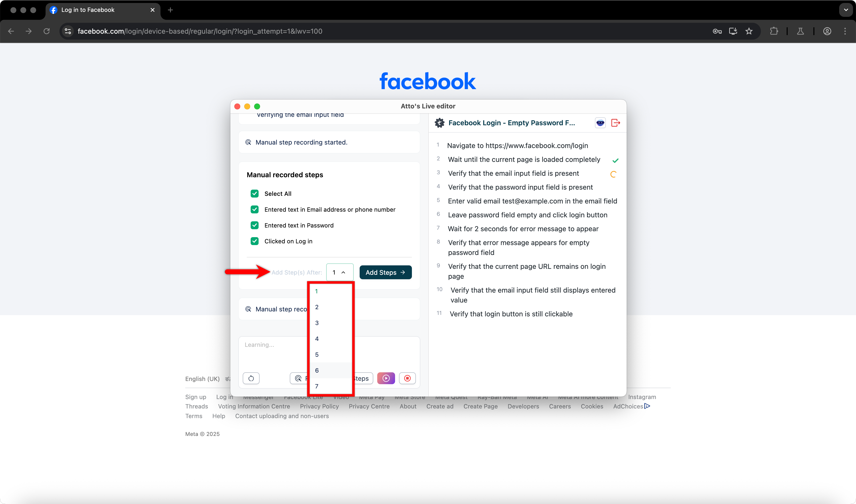Open Chrome extensions puzzle icon

tap(774, 31)
